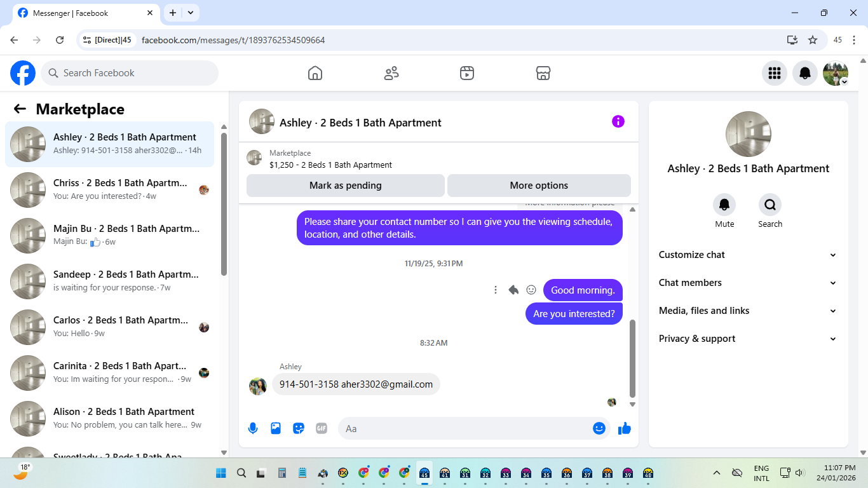Open Carinita conversation in the list

[109, 373]
